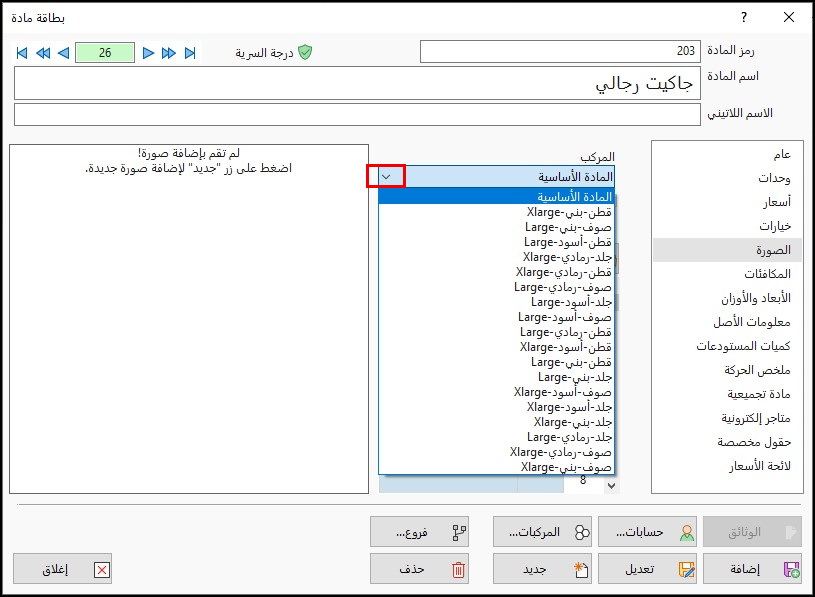
Task: Close the بطاقة مادة window
Action: (x=788, y=17)
